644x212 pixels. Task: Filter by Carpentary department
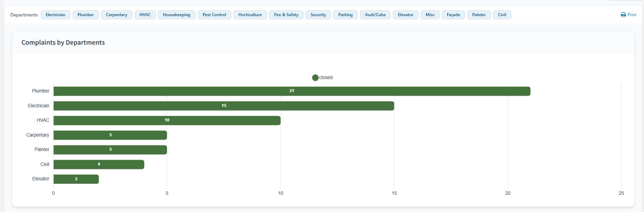pyautogui.click(x=116, y=15)
